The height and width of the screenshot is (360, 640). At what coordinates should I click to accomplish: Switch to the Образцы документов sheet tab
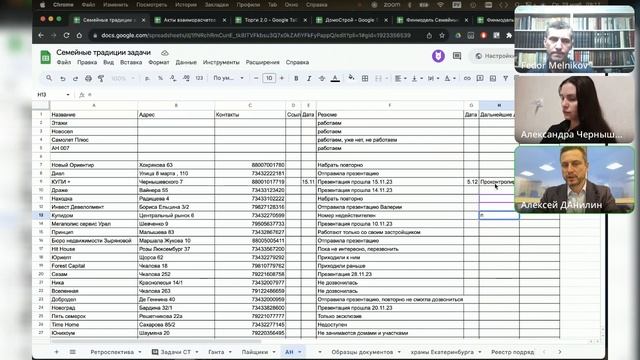362,352
